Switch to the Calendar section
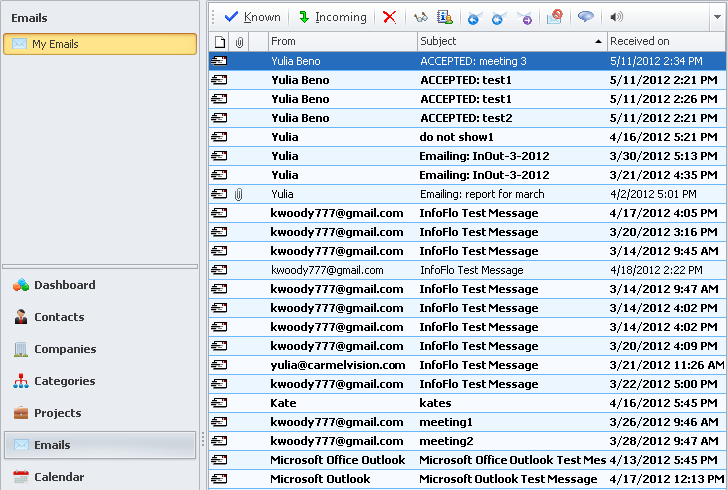This screenshot has width=728, height=490. point(59,477)
